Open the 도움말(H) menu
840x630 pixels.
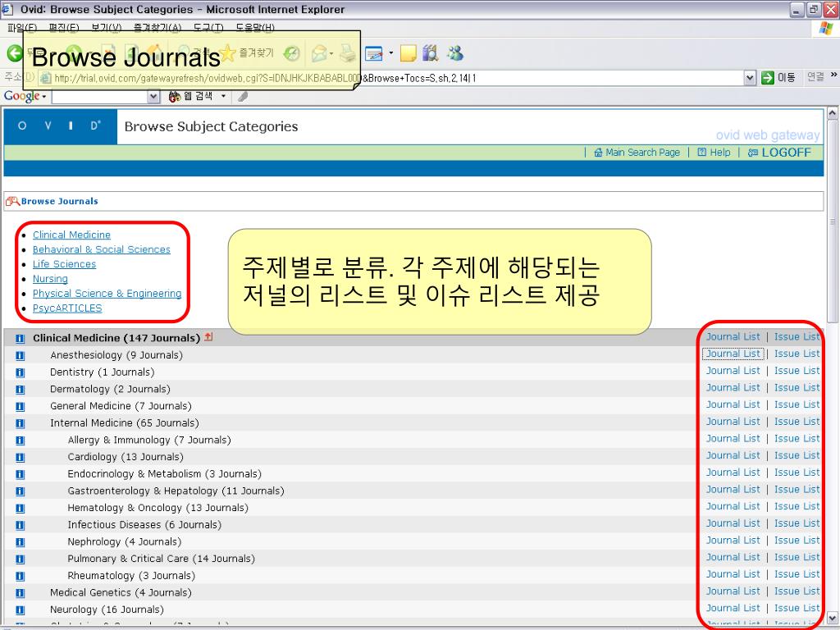click(x=255, y=27)
